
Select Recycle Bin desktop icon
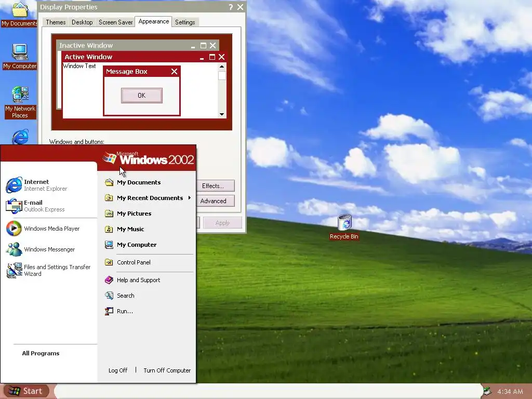[x=344, y=227]
